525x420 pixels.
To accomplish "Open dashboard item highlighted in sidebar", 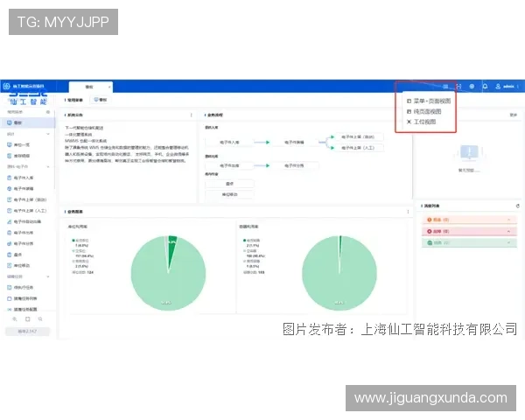I will [x=28, y=122].
